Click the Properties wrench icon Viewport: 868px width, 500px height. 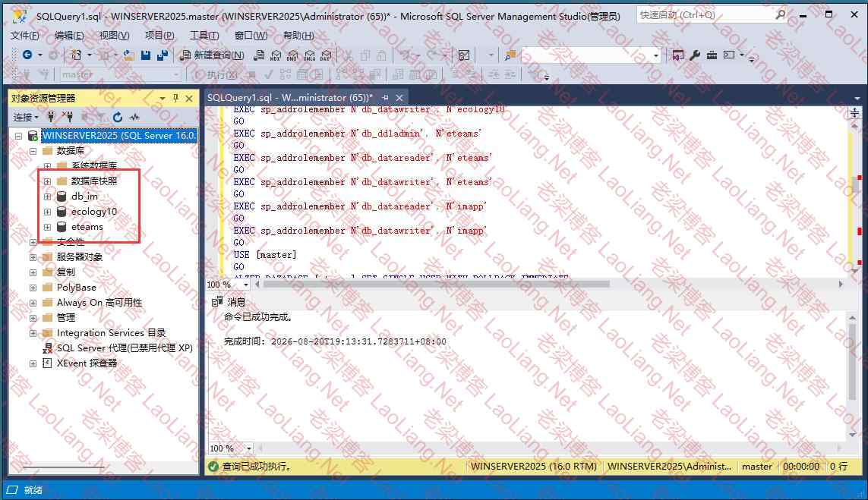(695, 55)
